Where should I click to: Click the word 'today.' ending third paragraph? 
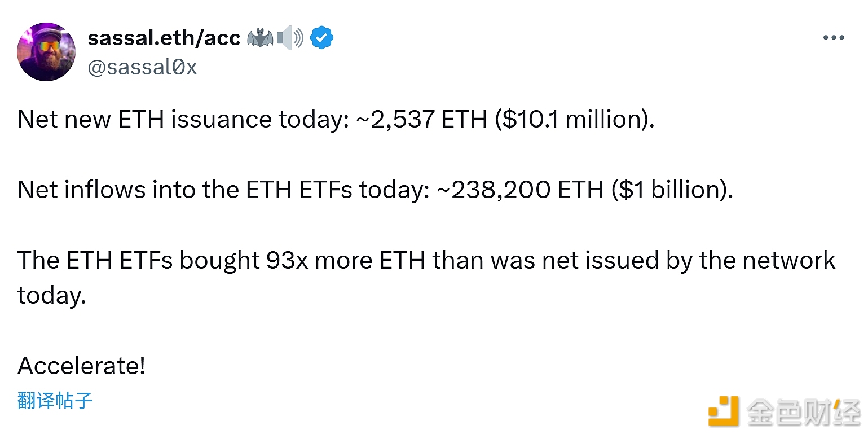[51, 296]
